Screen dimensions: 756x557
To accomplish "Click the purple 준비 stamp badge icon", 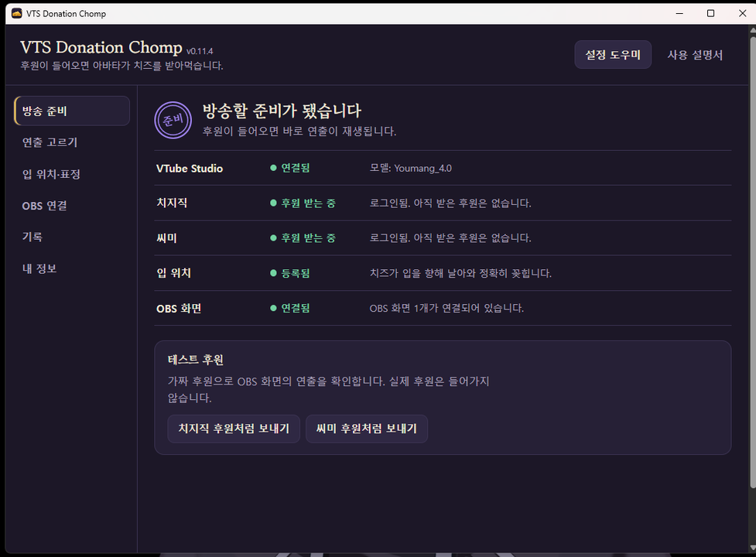I will coord(173,120).
